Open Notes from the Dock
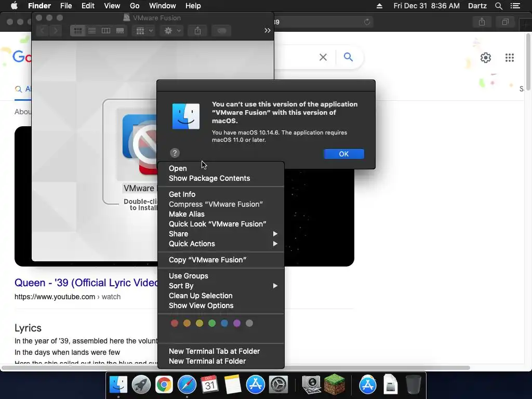532x399 pixels. [233, 385]
